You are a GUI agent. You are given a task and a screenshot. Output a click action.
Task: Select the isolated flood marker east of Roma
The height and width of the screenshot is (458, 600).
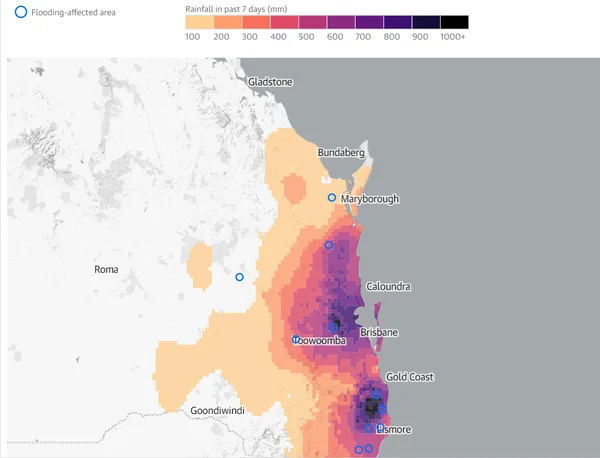point(239,277)
